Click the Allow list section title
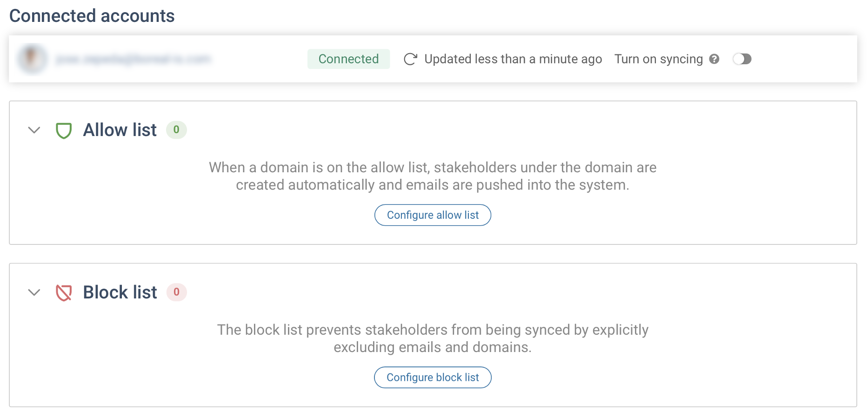Viewport: 868px width, 419px height. click(120, 130)
